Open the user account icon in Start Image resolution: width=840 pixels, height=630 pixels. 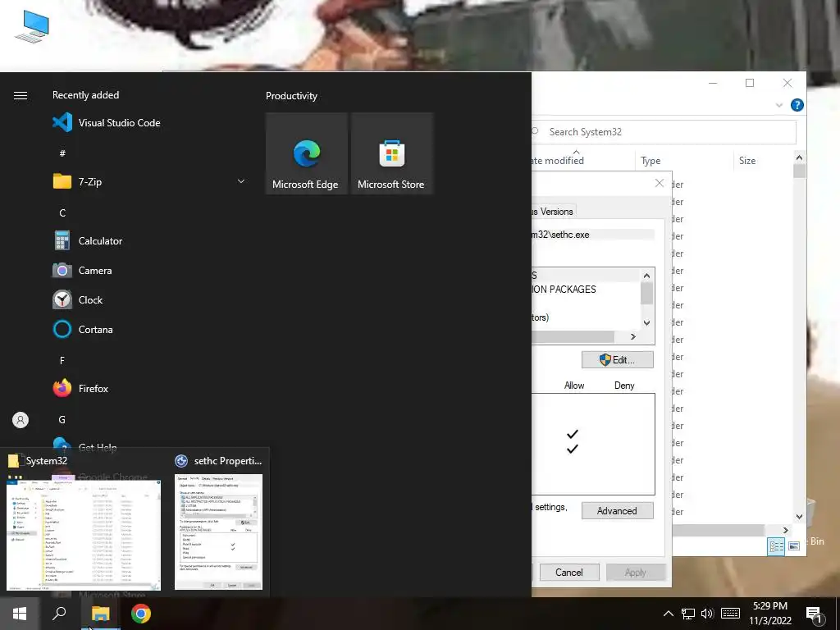[x=21, y=420]
